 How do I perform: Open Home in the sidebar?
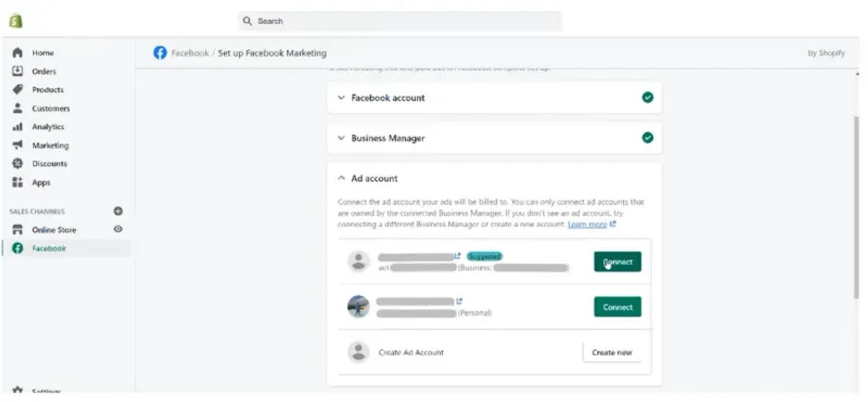(43, 53)
